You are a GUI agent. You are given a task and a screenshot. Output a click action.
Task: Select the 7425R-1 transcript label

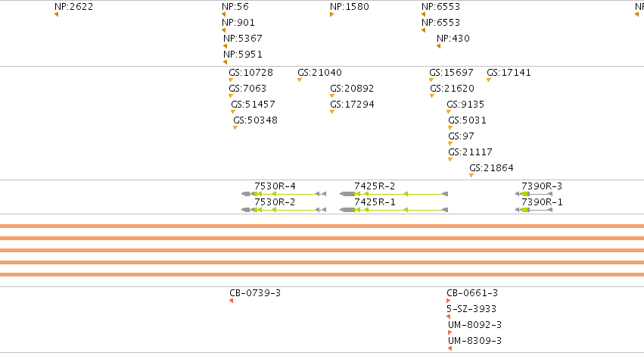(x=375, y=202)
